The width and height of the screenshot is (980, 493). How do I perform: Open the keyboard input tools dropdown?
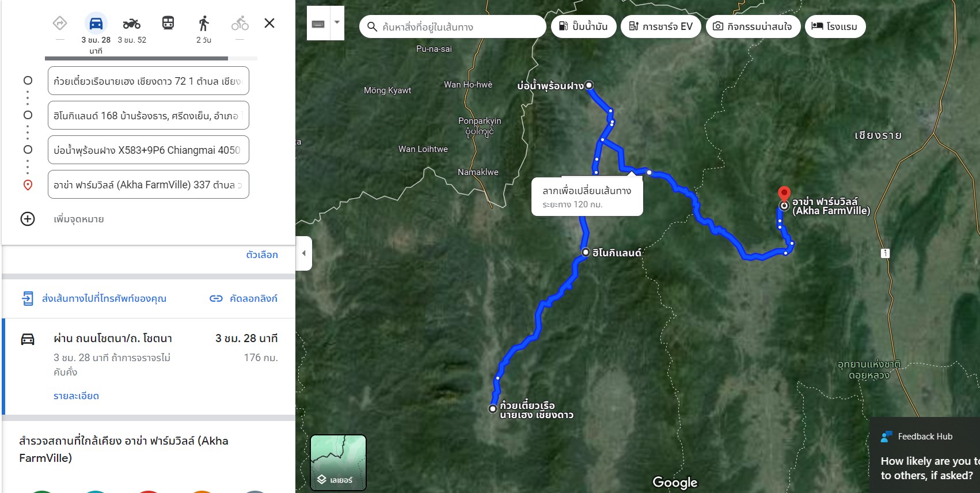337,23
